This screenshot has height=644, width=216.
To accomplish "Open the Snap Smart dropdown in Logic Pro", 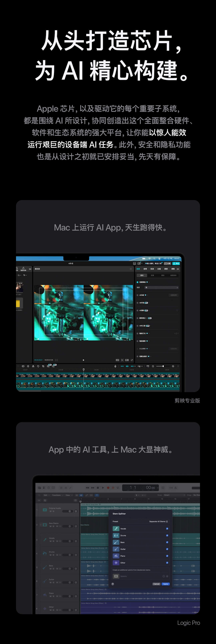I will 174,495.
